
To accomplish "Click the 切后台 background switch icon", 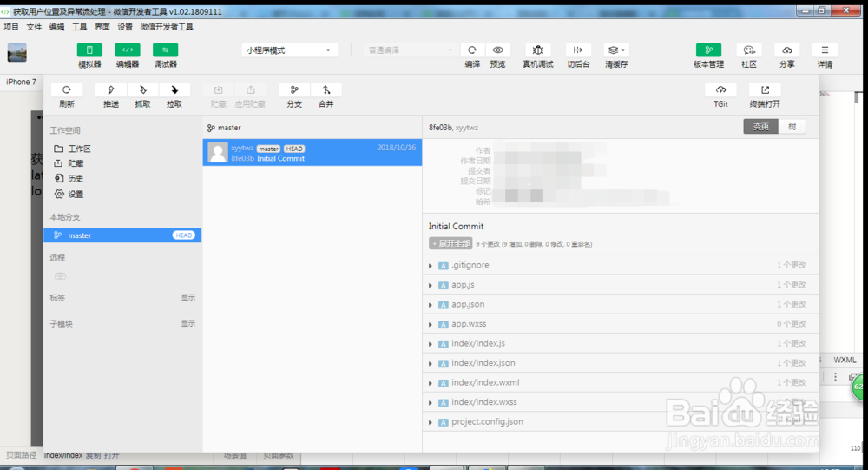I will pos(578,50).
